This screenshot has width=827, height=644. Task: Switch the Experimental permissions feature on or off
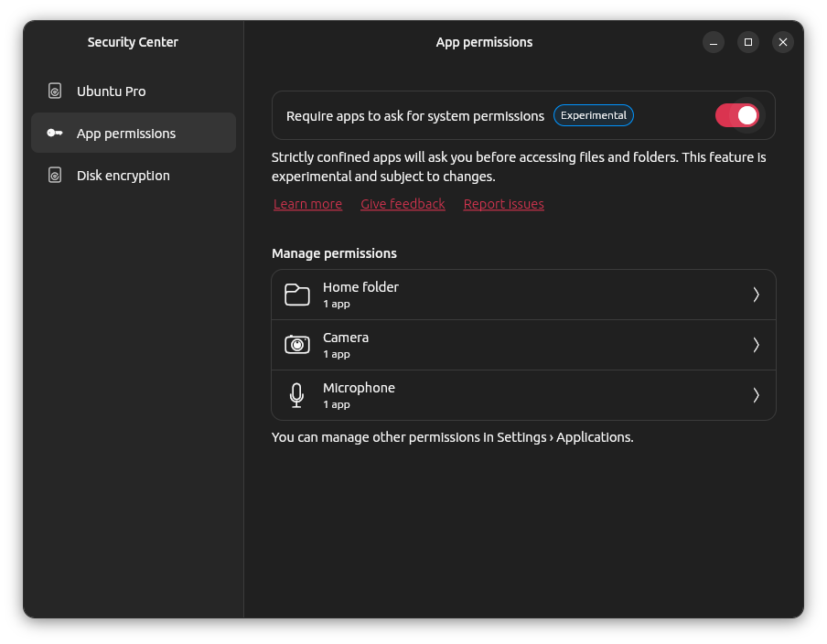tap(737, 115)
